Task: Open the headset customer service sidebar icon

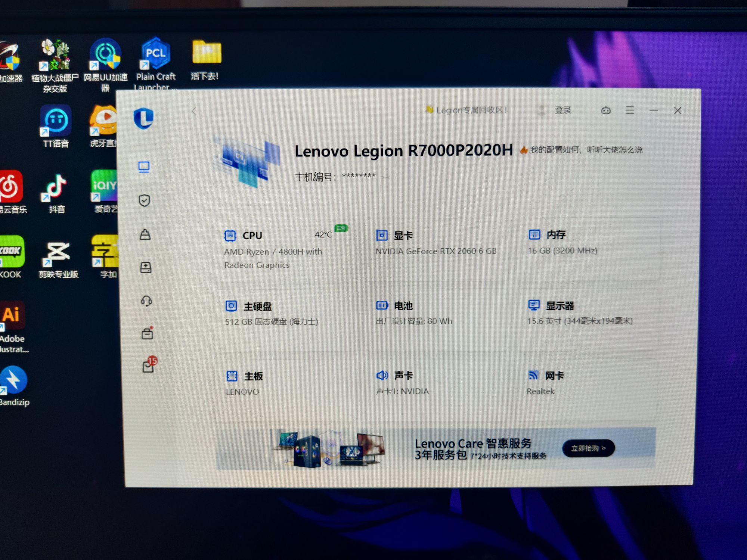Action: tap(146, 301)
